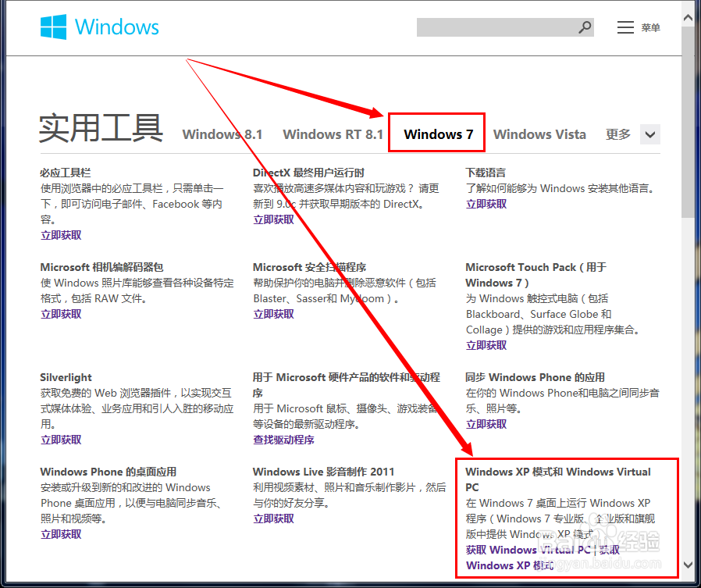Click 立即获取 under 下载语言
701x588 pixels.
pyautogui.click(x=486, y=204)
